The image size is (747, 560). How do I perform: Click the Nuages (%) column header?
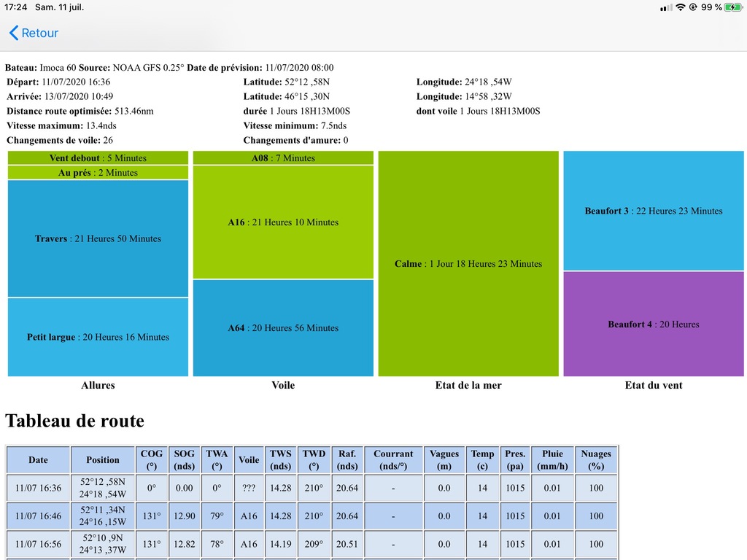point(596,460)
